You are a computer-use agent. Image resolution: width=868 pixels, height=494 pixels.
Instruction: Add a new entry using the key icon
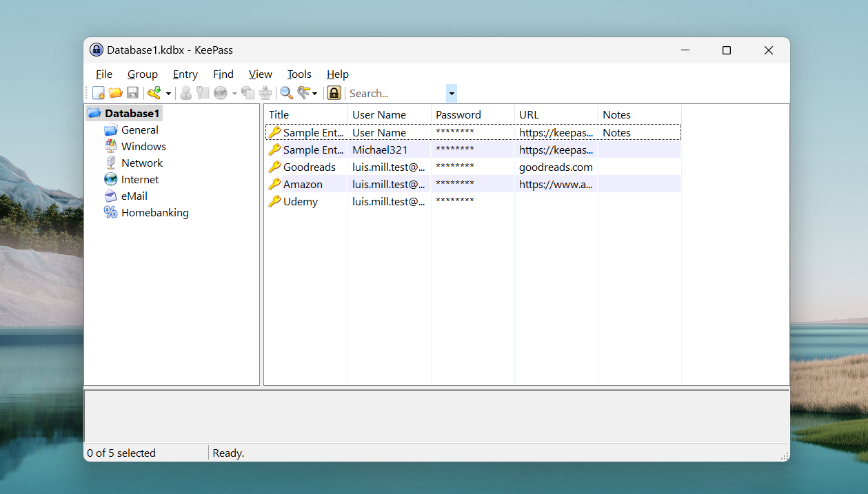pyautogui.click(x=154, y=92)
